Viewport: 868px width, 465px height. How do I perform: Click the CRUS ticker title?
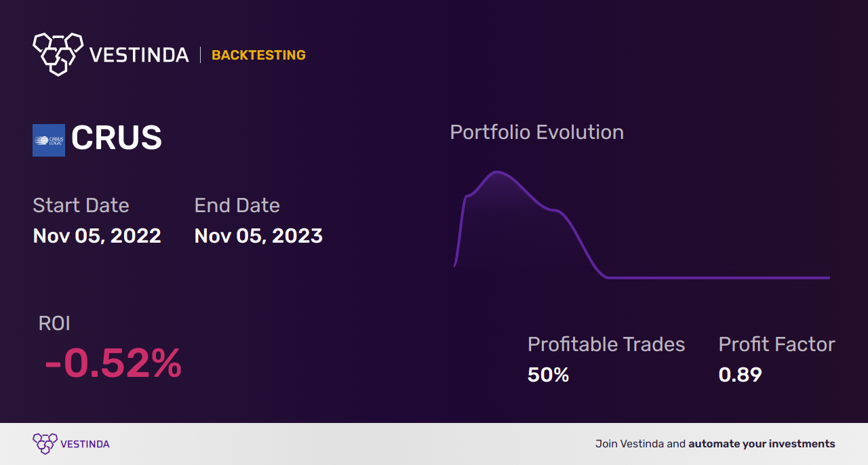tap(117, 139)
